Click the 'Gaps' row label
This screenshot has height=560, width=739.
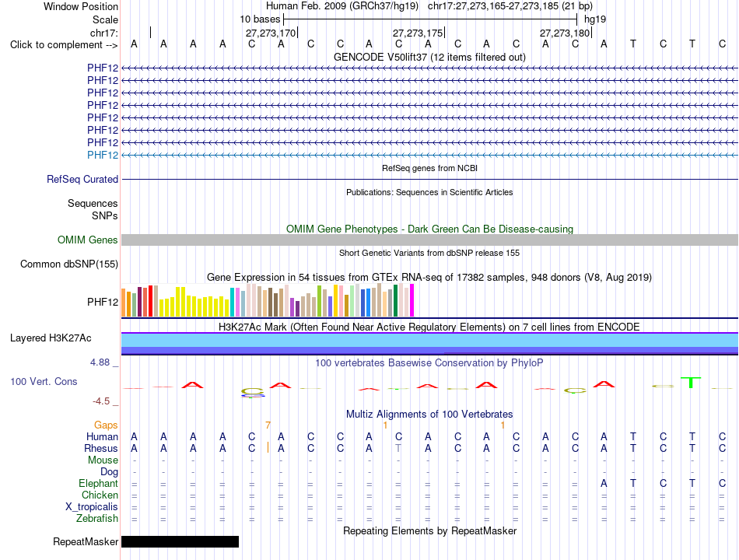[106, 425]
